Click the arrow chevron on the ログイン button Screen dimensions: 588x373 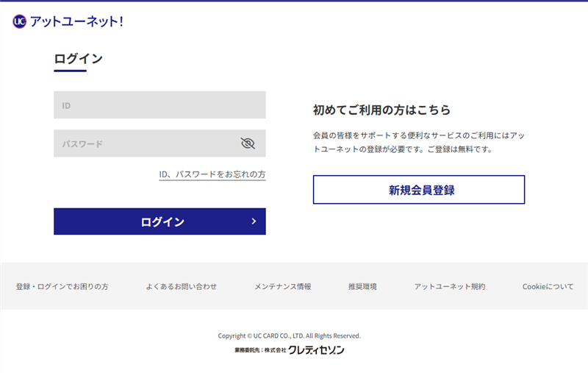pyautogui.click(x=254, y=221)
